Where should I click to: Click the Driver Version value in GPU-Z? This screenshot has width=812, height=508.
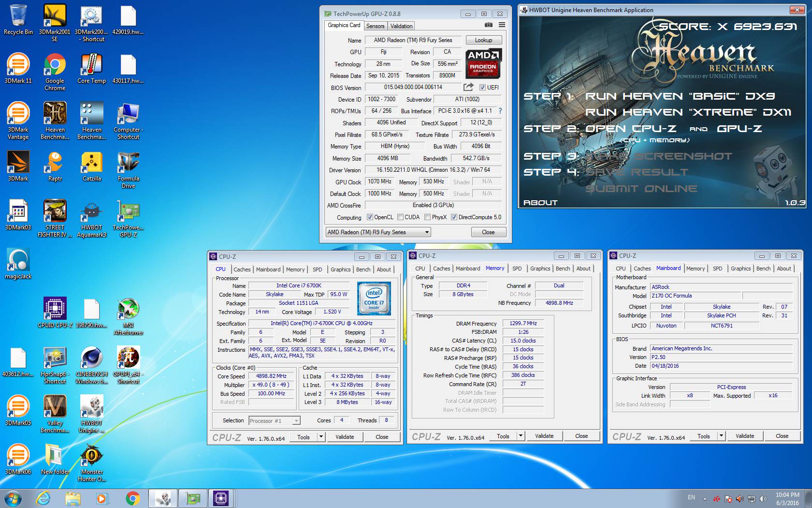click(433, 170)
